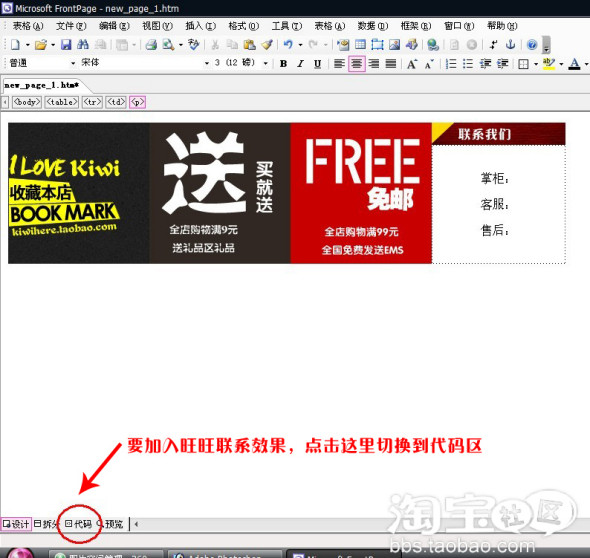Viewport: 590px width, 558px height.
Task: Increase indent icon in the formatting toolbar
Action: pyautogui.click(x=502, y=64)
